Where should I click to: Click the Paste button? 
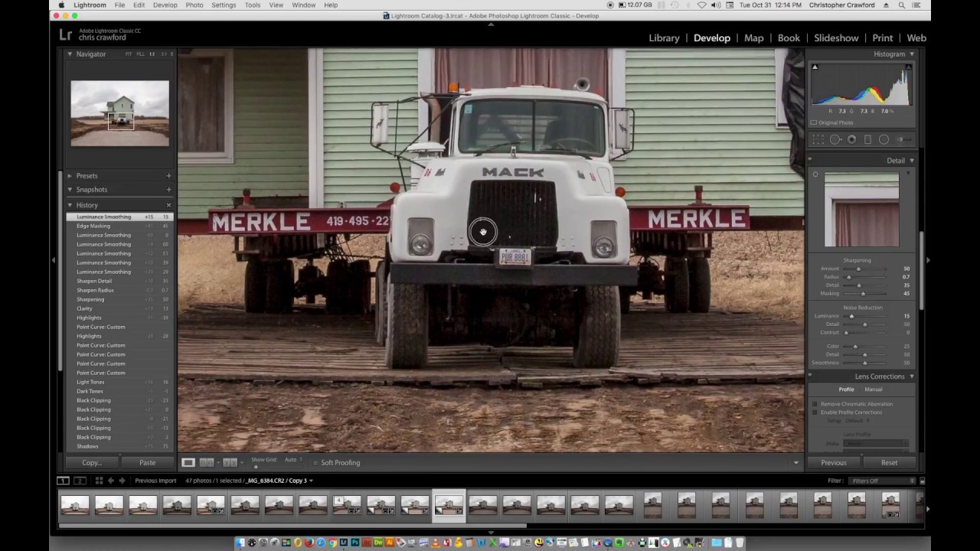[147, 462]
